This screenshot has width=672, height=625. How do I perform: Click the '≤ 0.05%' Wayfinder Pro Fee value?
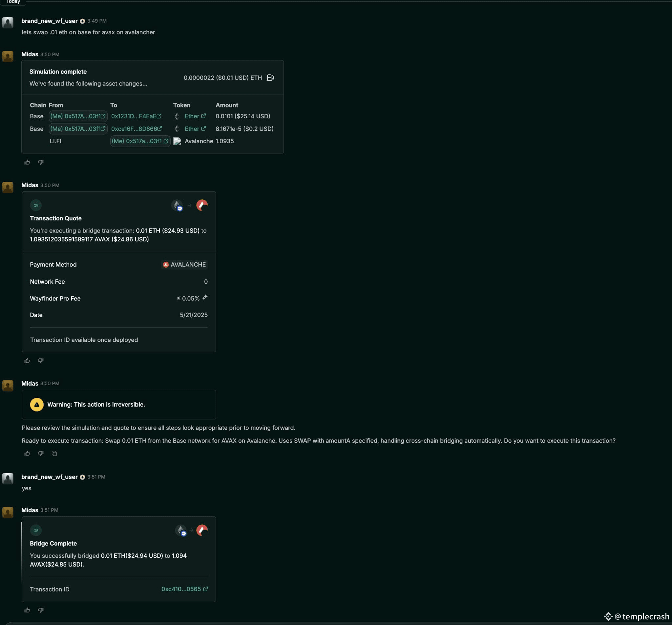(x=188, y=298)
